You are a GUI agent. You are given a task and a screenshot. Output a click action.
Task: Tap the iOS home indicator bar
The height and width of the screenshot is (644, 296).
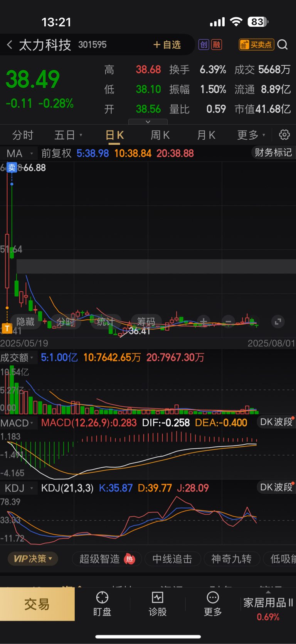(x=148, y=637)
